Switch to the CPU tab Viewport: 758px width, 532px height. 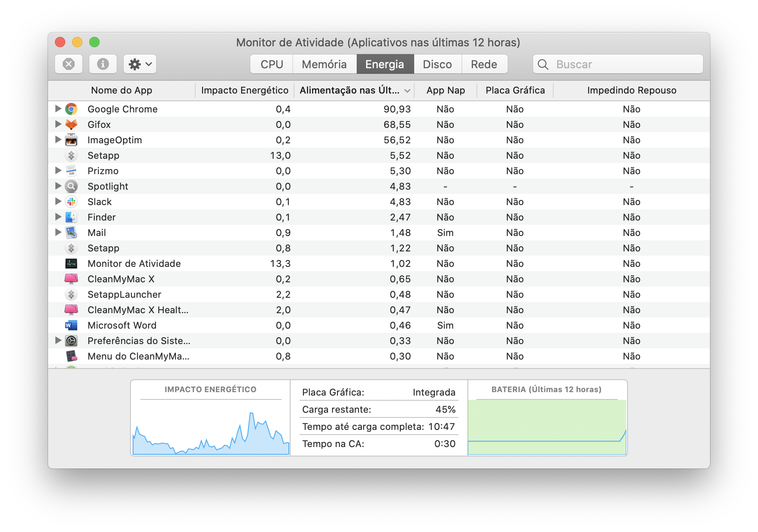pos(272,64)
